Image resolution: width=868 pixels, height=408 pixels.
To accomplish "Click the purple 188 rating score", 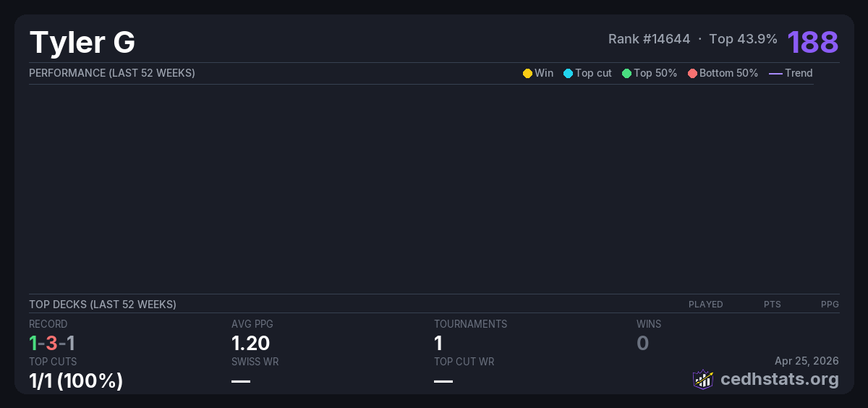I will coord(812,42).
